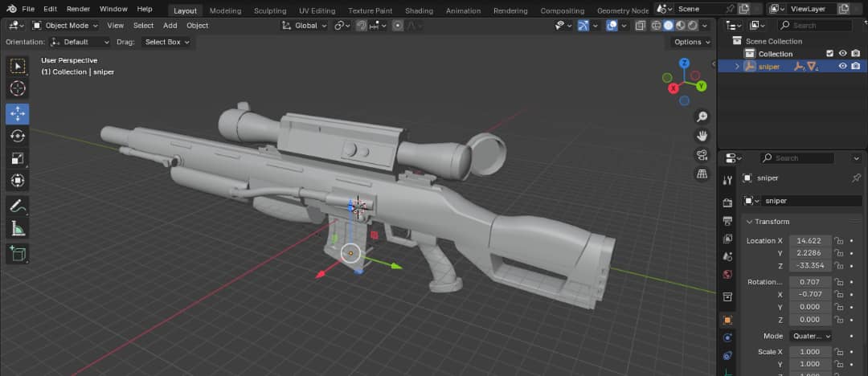Viewport: 868px width, 376px height.
Task: Disable Collection in renders camera icon
Action: click(856, 54)
